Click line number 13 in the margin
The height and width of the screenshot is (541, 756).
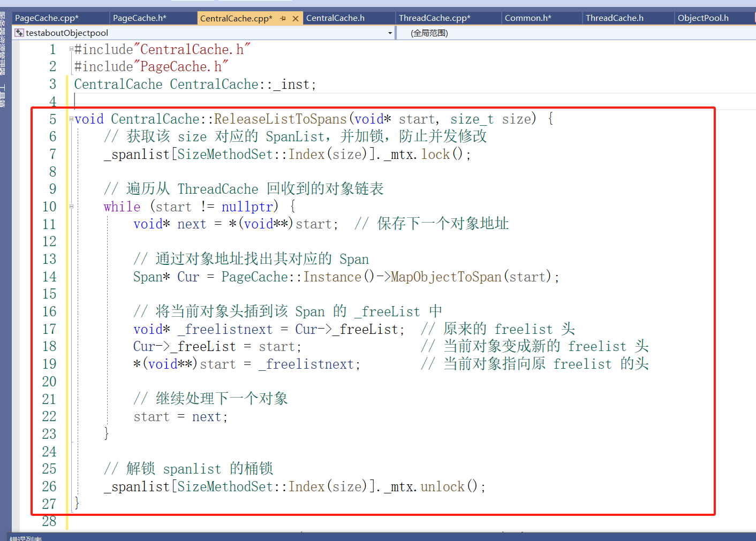[x=49, y=259]
